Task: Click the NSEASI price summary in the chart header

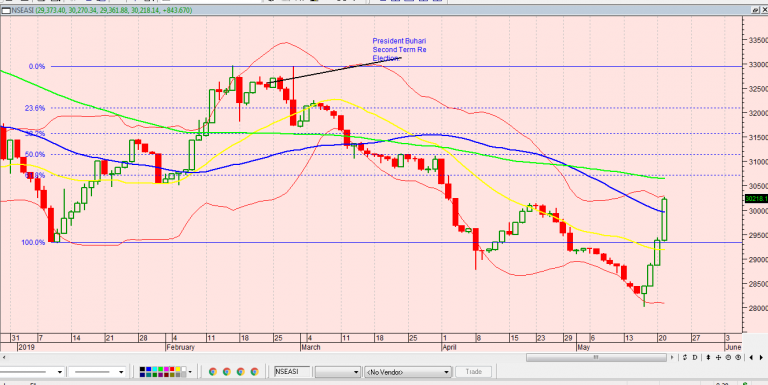Action: tap(101, 10)
